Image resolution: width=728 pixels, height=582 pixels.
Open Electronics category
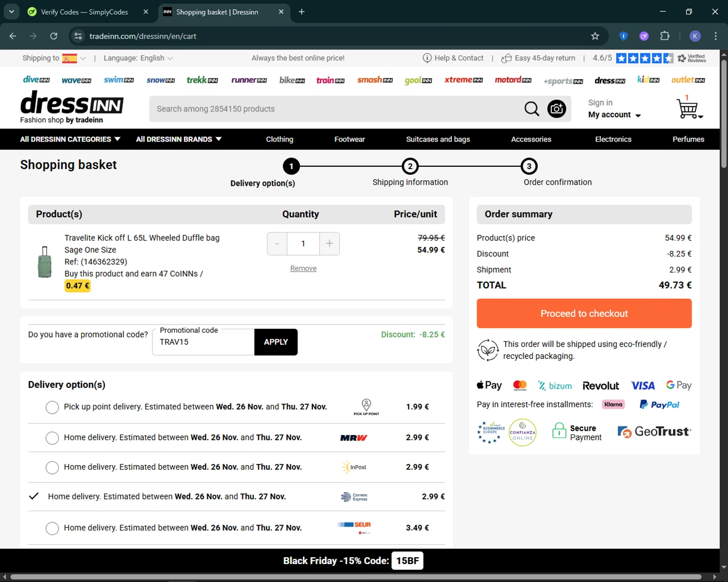point(613,139)
